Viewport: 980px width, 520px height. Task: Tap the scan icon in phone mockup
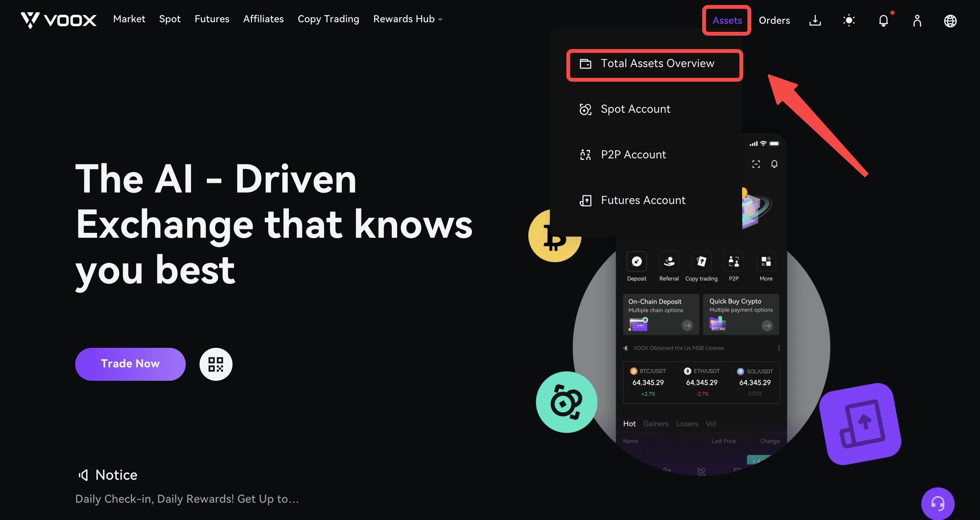pos(756,164)
